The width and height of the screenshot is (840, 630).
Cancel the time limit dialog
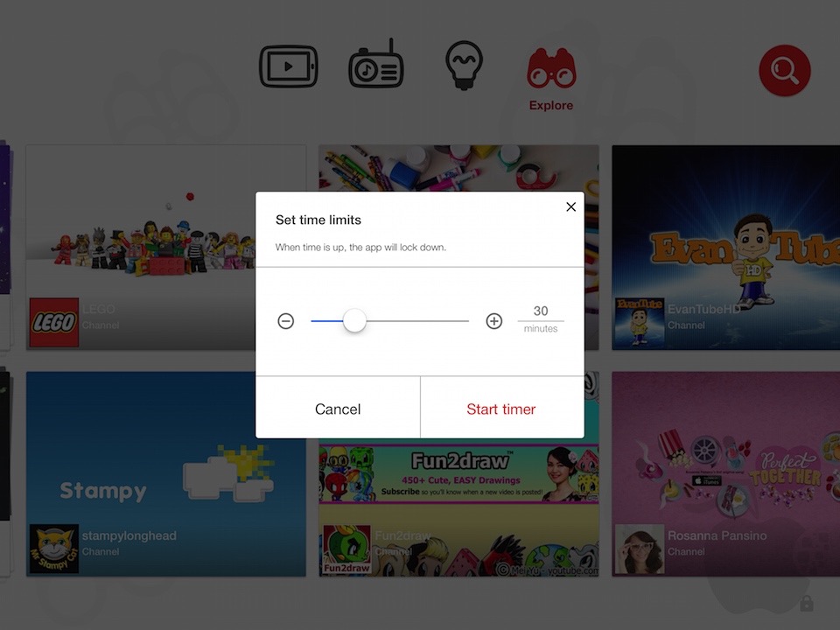tap(338, 409)
